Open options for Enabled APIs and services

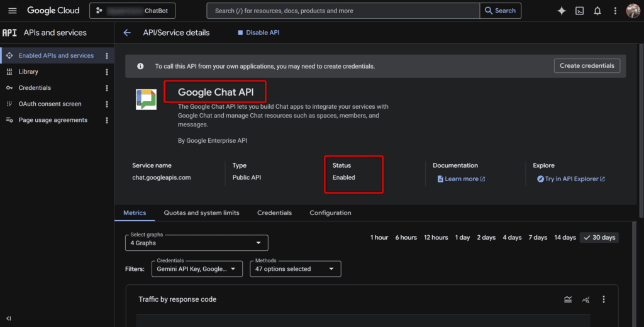coord(107,55)
